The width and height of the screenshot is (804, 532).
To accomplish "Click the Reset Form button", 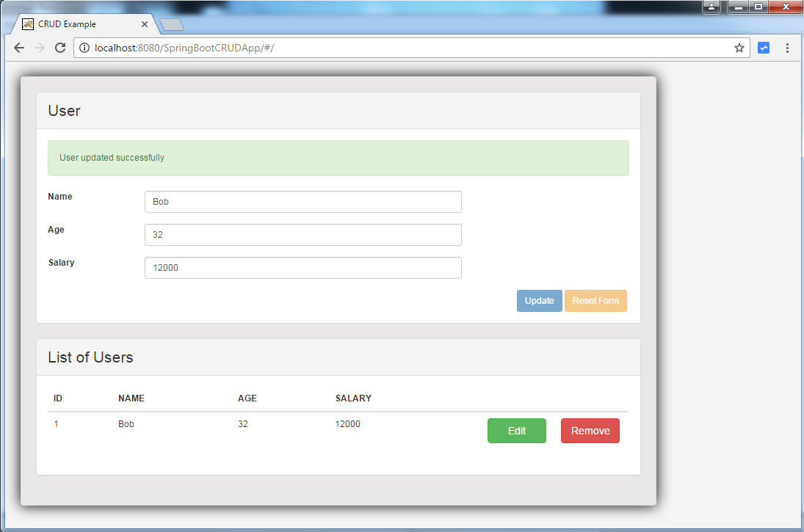I will [595, 301].
